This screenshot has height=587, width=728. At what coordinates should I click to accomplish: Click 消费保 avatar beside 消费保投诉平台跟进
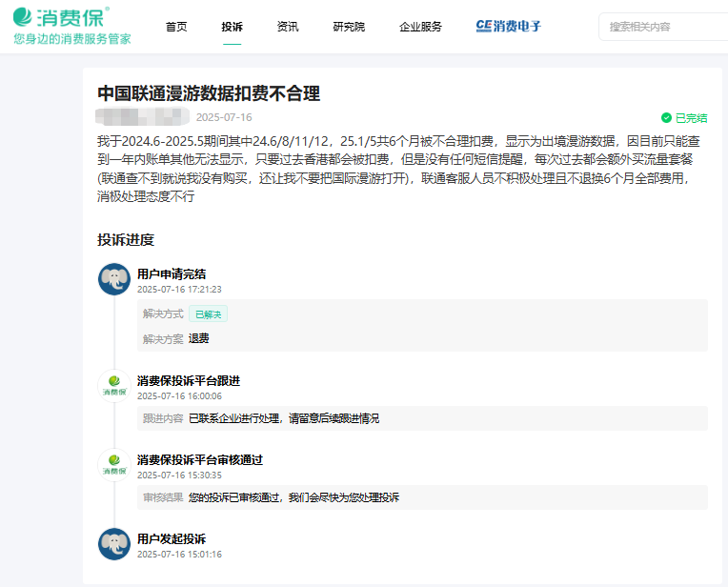pos(114,386)
